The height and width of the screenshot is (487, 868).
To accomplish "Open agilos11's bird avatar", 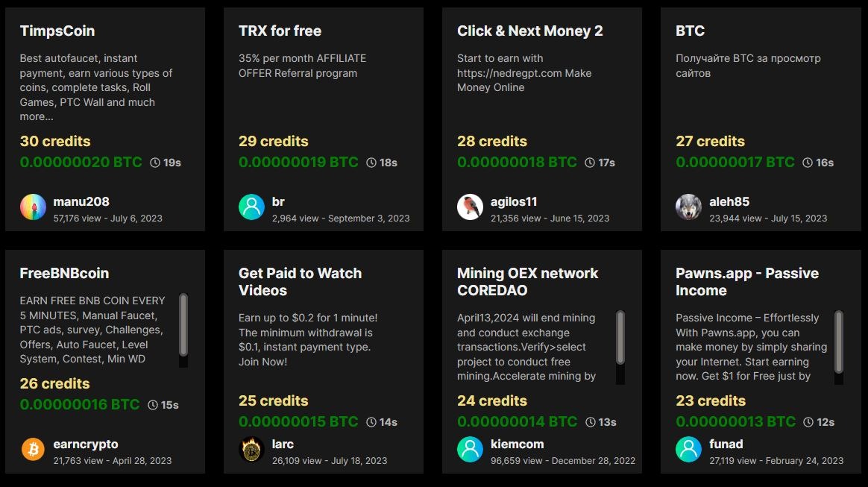I will (x=470, y=207).
